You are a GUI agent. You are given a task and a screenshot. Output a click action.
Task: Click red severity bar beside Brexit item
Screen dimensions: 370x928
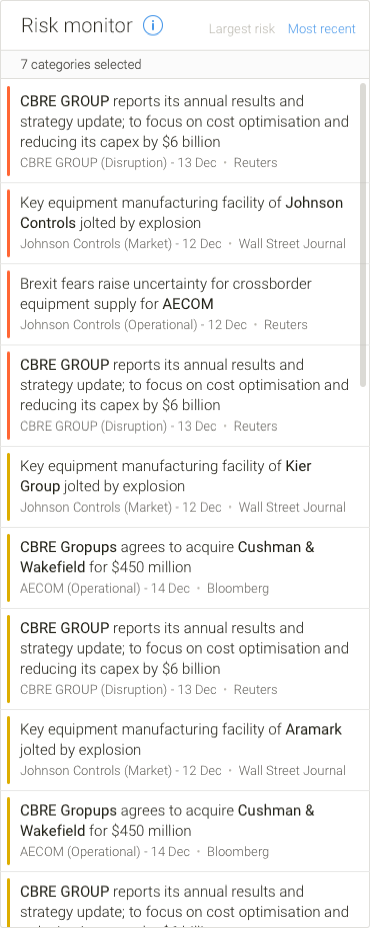pyautogui.click(x=8, y=304)
